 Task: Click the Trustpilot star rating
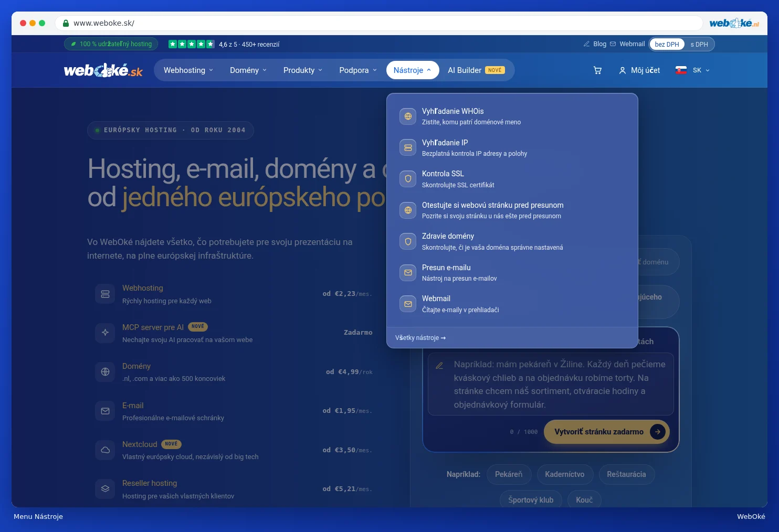coord(191,44)
